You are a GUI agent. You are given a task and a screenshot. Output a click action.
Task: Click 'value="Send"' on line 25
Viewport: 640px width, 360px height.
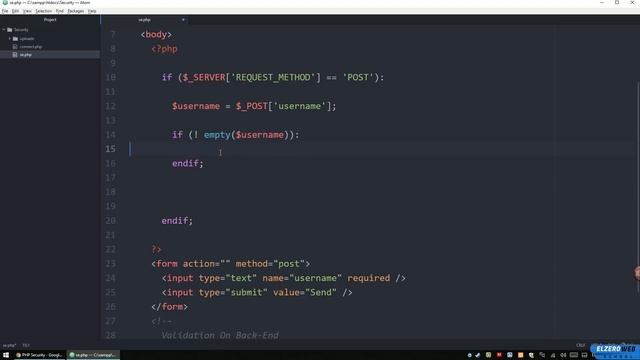tap(305, 292)
